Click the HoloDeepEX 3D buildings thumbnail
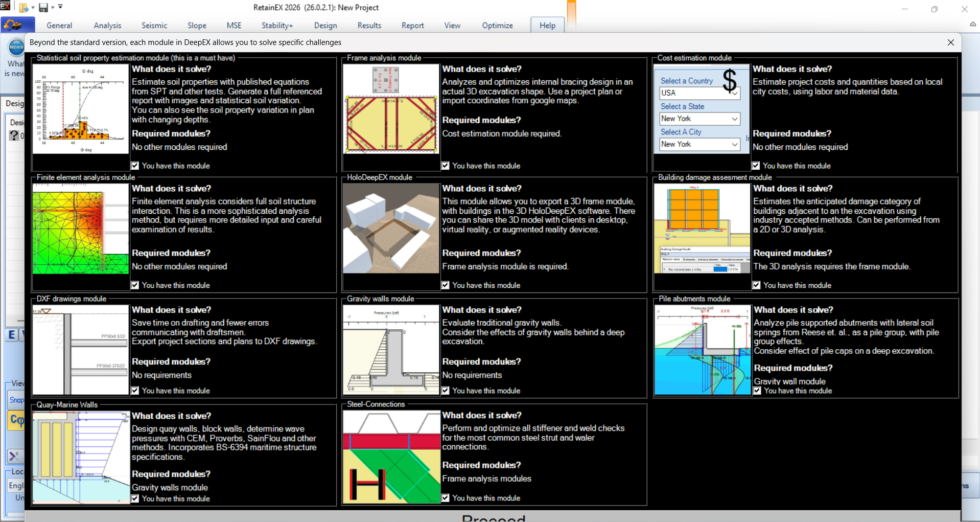 click(x=391, y=229)
